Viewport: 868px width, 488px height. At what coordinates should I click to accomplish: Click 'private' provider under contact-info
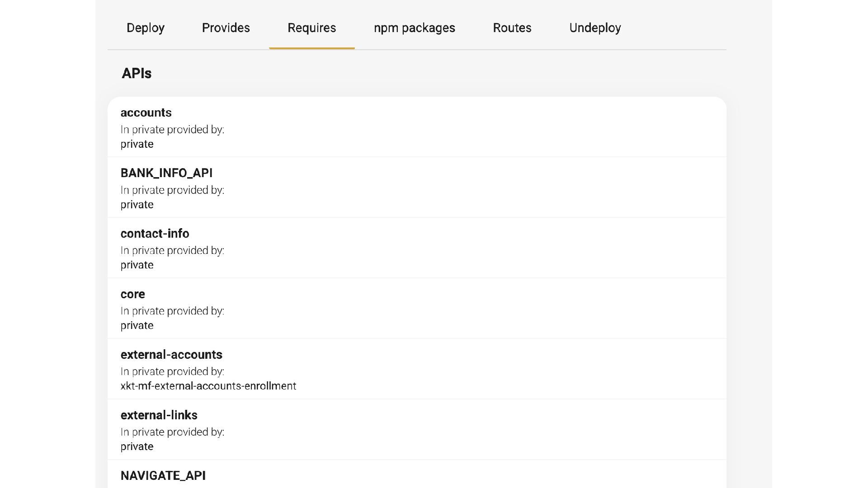click(137, 265)
